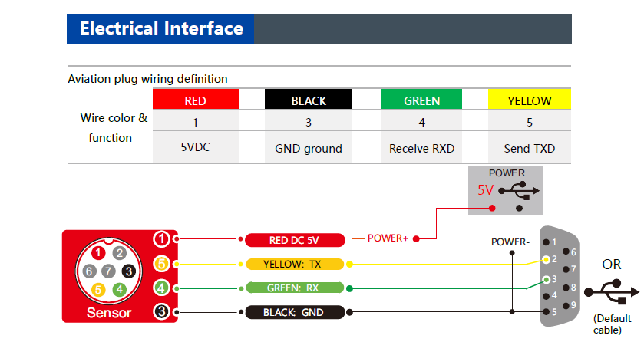Click black pin 3 inside the round sensor plug
Image resolution: width=644 pixels, height=342 pixels.
coord(129,271)
